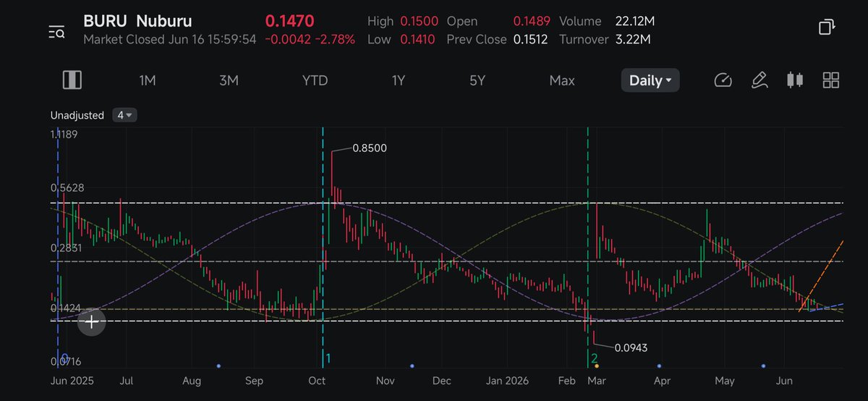Image resolution: width=868 pixels, height=401 pixels.
Task: Tap the Jun 2025 date label
Action: [72, 380]
